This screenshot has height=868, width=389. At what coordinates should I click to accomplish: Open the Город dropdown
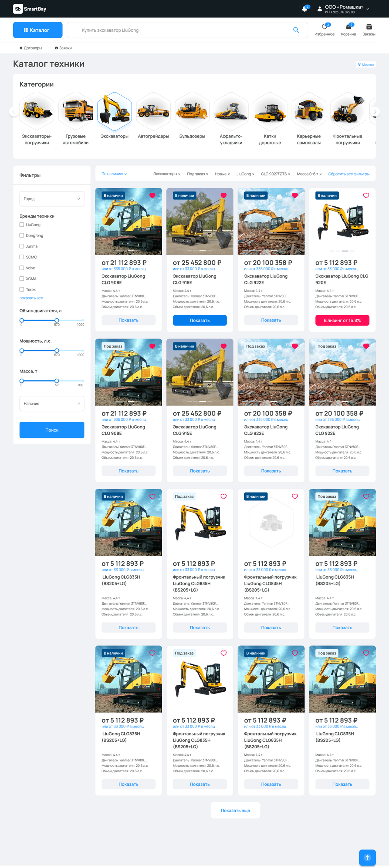[52, 199]
